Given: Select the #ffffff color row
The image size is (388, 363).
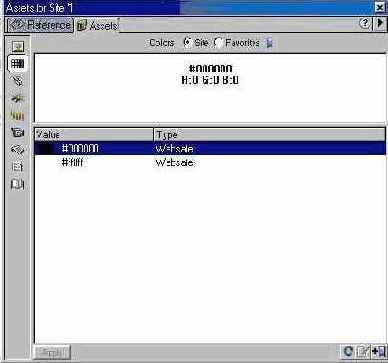Looking at the screenshot, I should coord(210,163).
